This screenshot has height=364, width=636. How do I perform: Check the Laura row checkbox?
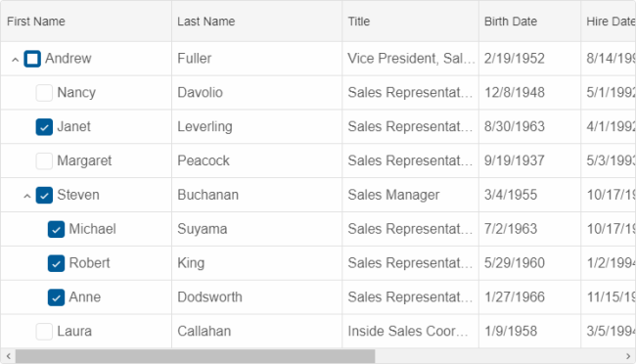coord(44,332)
